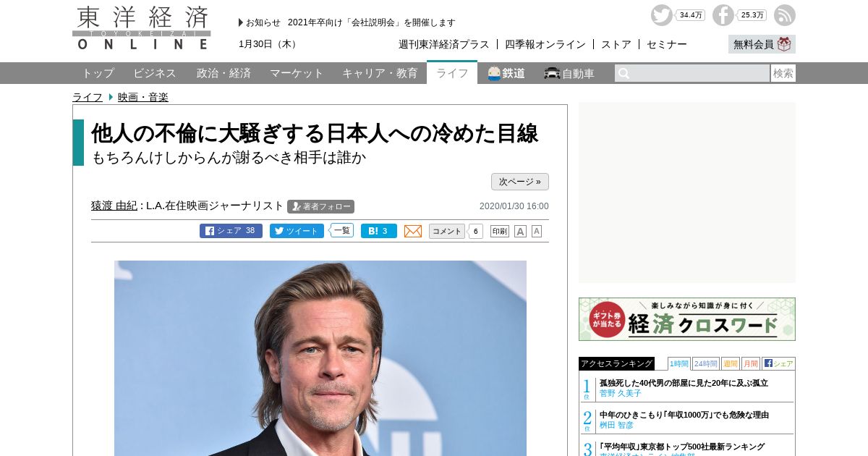The height and width of the screenshot is (456, 868).
Task: Open the 政治・経済 navigation tab
Action: point(224,73)
